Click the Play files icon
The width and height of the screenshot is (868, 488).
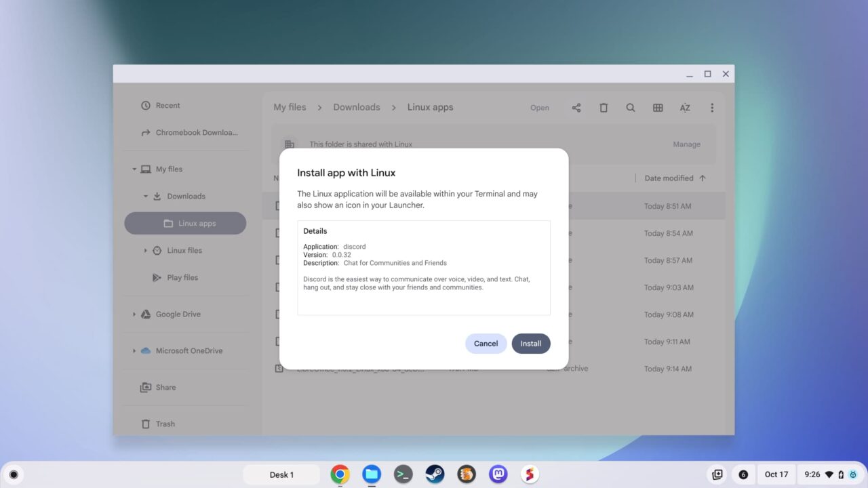(157, 278)
